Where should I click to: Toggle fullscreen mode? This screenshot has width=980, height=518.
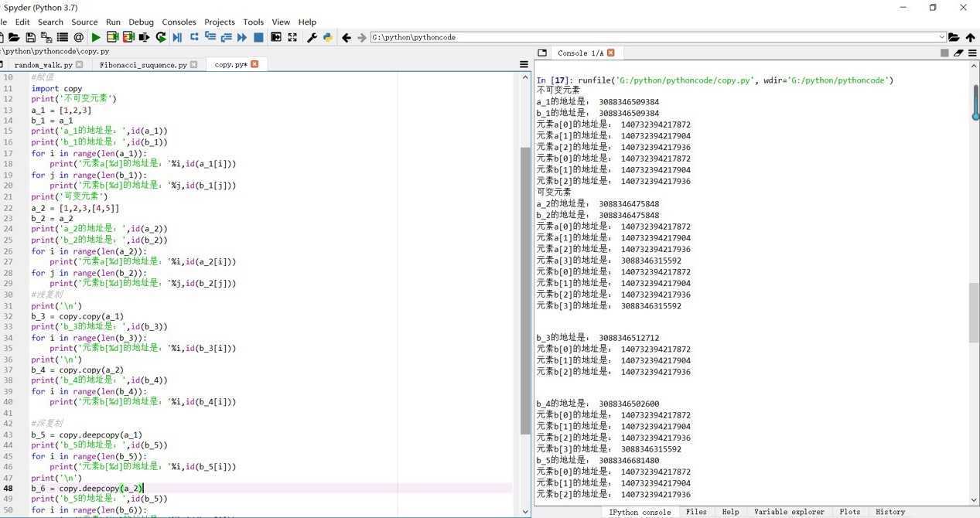click(292, 37)
